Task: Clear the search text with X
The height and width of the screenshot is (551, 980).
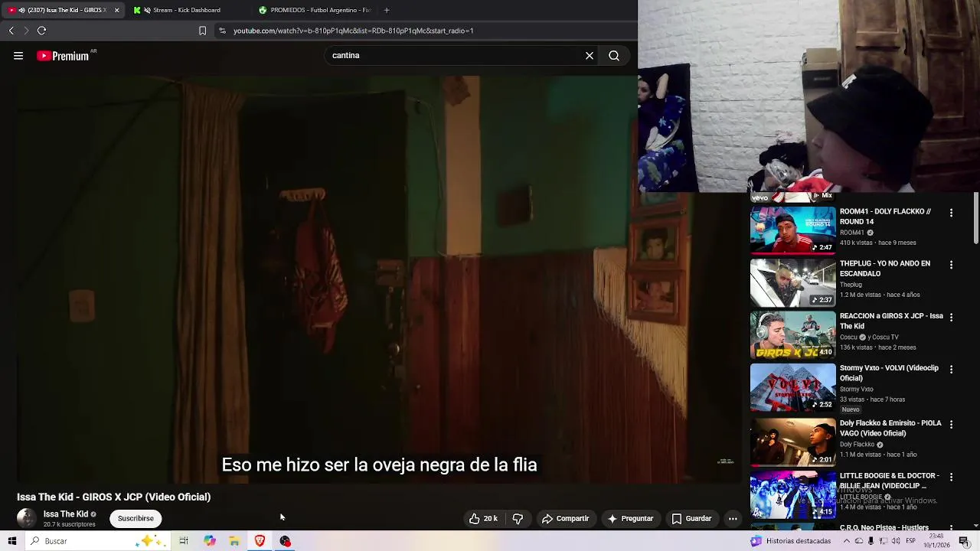Action: pos(590,56)
